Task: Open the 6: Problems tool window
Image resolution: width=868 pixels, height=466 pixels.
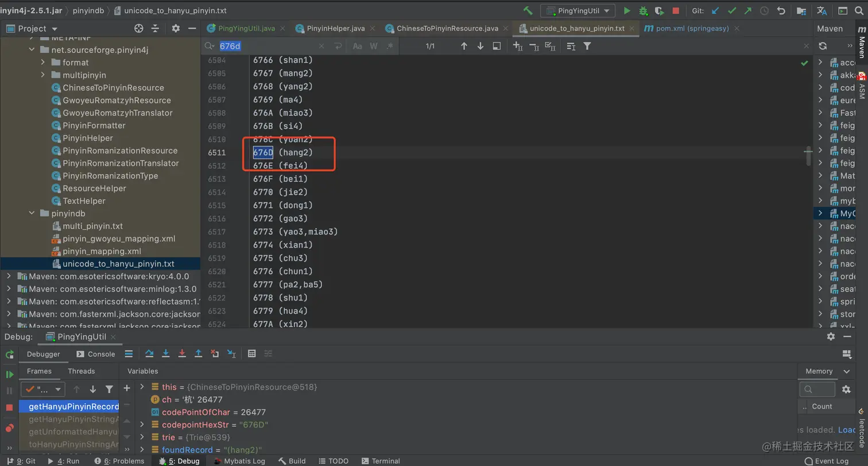Action: tap(119, 461)
